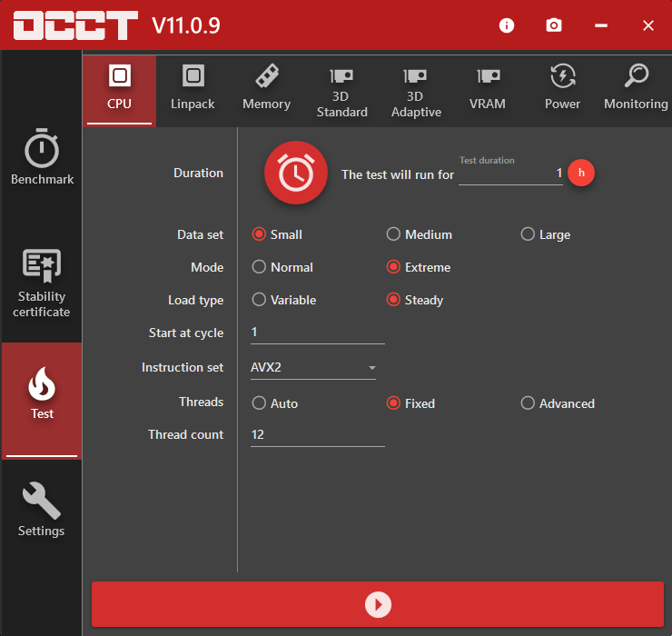This screenshot has width=672, height=636.
Task: Click the OCCT logo
Action: point(76,25)
